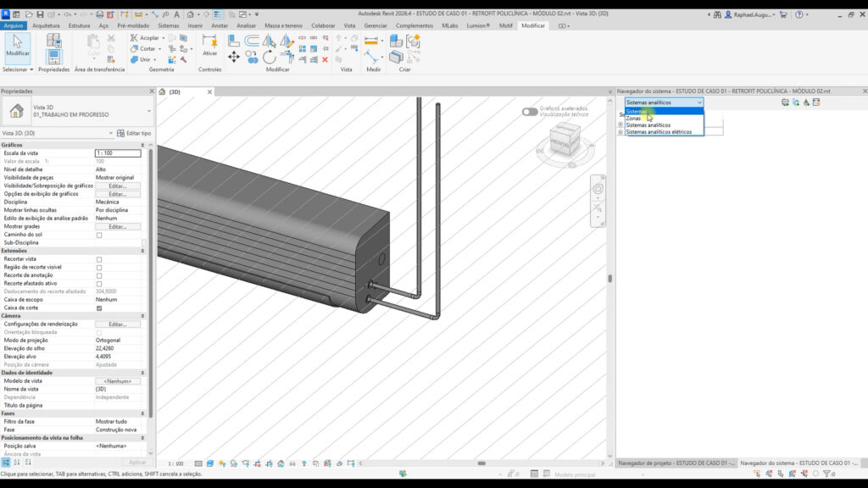868x488 pixels.
Task: Check Região de recorte visível box
Action: (99, 267)
